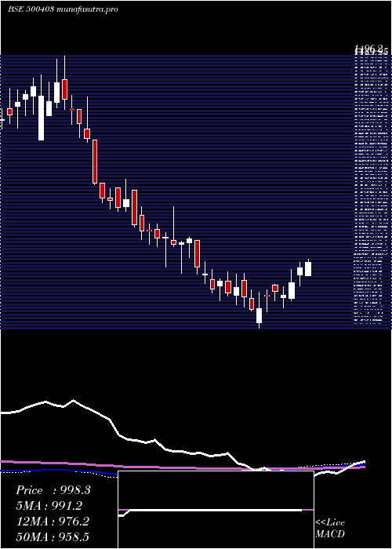This screenshot has height=549, width=392.
Task: Click the 'Price : 998.3' value
Action: click(53, 490)
